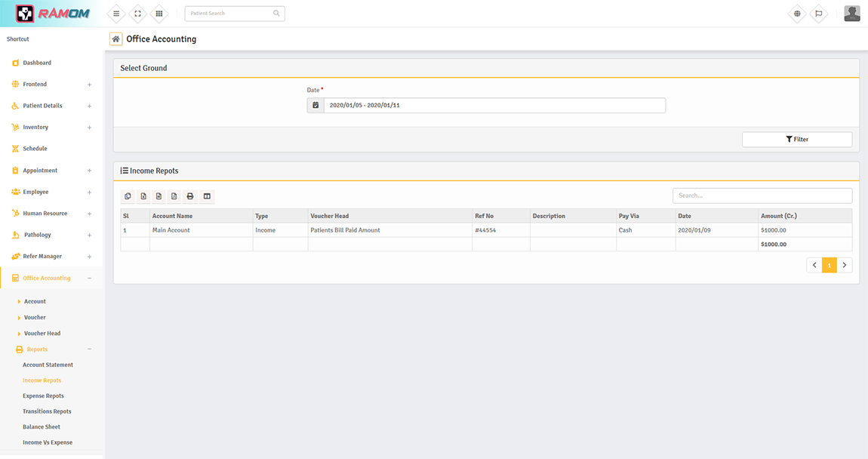Screen dimensions: 868x459
Task: Go to Dashboard in sidebar
Action: coord(37,63)
